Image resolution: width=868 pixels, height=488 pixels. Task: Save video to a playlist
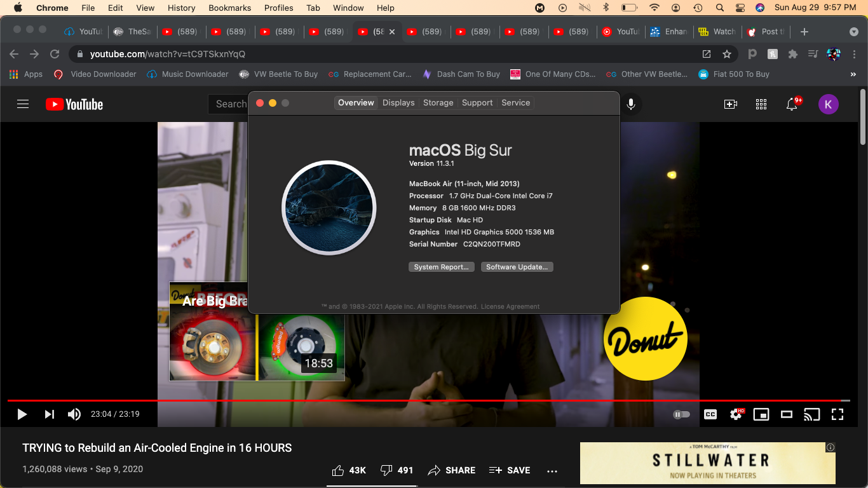(x=510, y=470)
